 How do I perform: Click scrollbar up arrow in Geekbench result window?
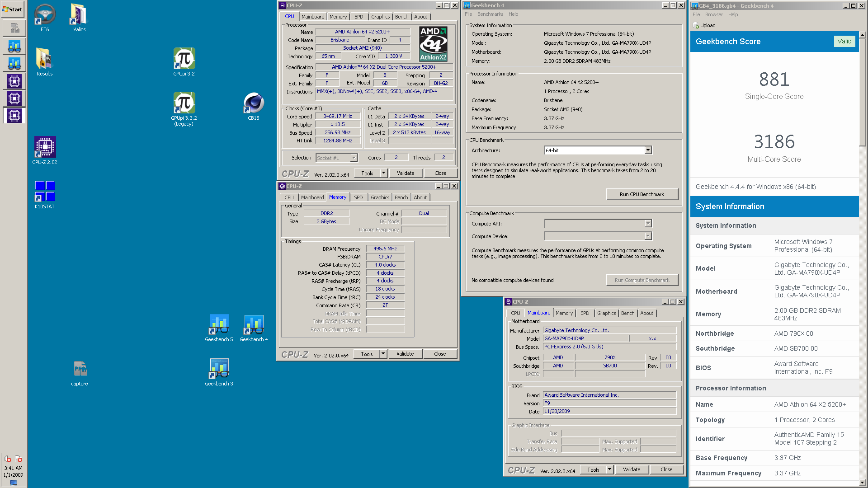click(863, 35)
